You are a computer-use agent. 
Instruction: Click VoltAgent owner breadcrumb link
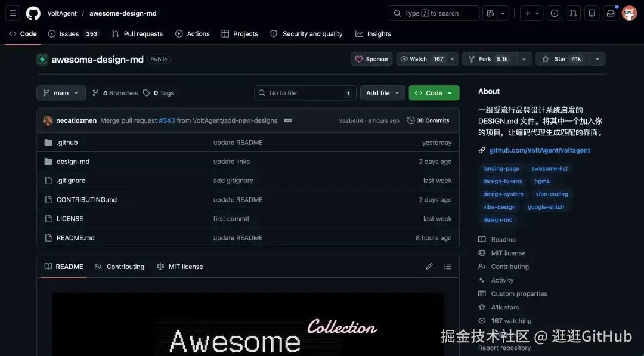coord(62,13)
